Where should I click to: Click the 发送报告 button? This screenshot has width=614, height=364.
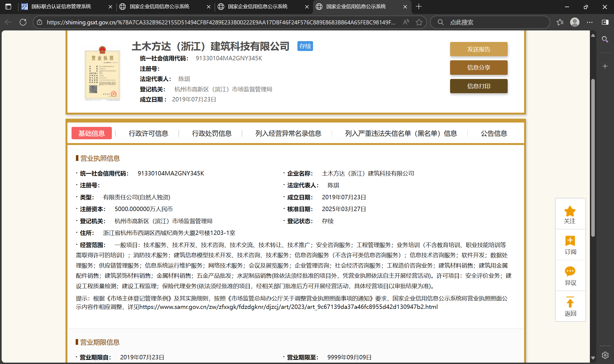click(479, 49)
